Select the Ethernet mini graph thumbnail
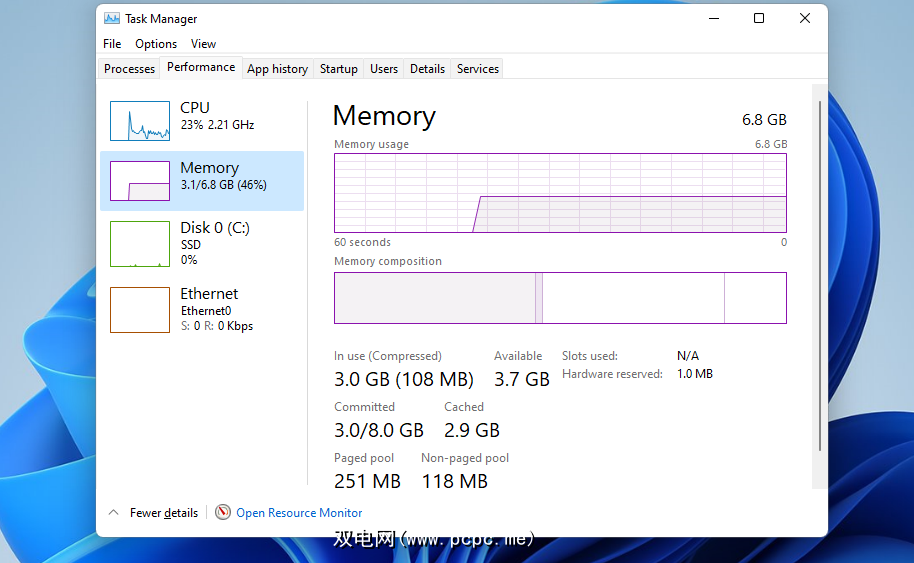914x563 pixels. (x=140, y=310)
